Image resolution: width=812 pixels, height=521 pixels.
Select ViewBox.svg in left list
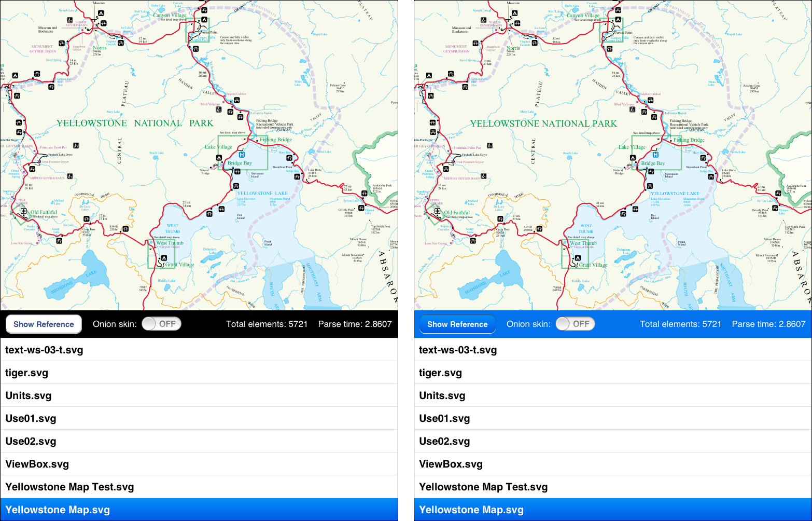pyautogui.click(x=199, y=464)
